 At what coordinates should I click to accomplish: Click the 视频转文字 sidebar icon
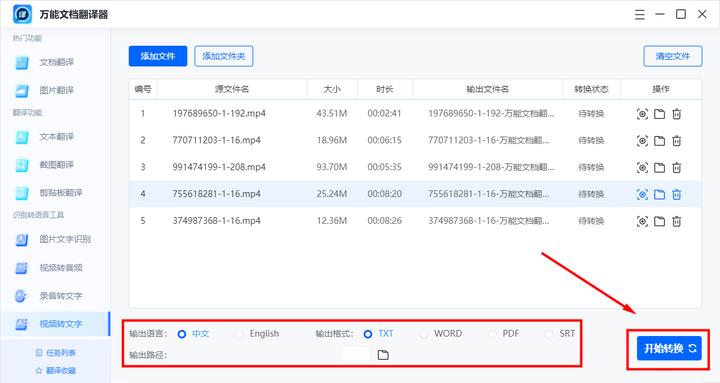click(x=21, y=324)
